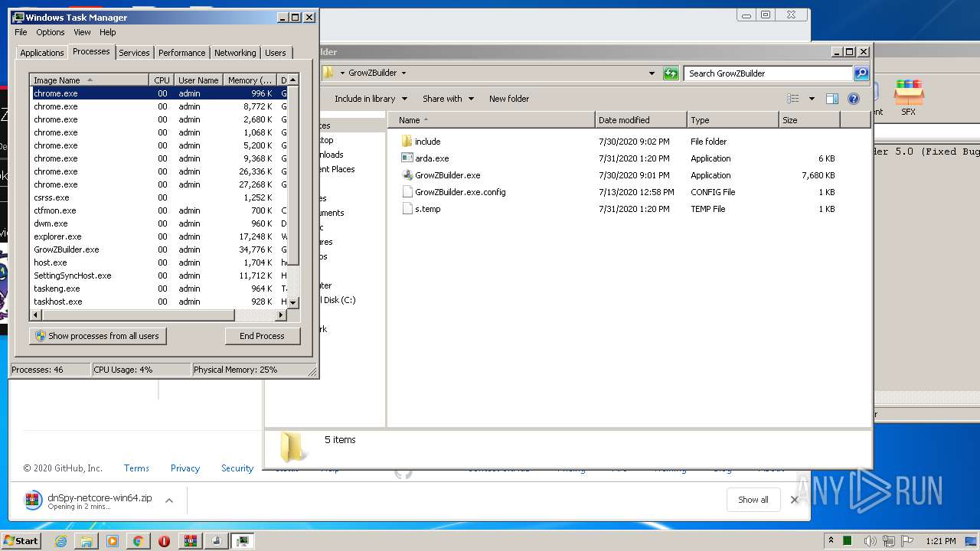Click the Search GrowZBuilder input field
The height and width of the screenshot is (551, 980).
tap(768, 73)
